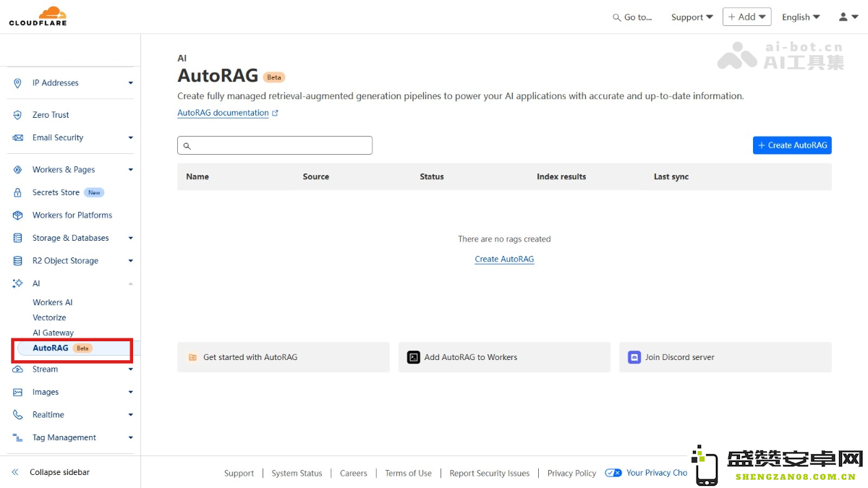Open the footer Support link
868x488 pixels.
[239, 474]
